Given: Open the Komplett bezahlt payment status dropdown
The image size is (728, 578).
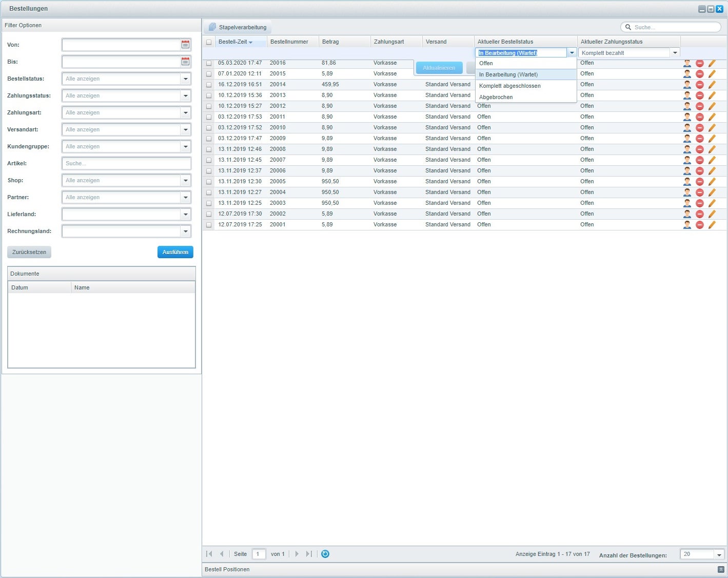Looking at the screenshot, I should point(675,53).
